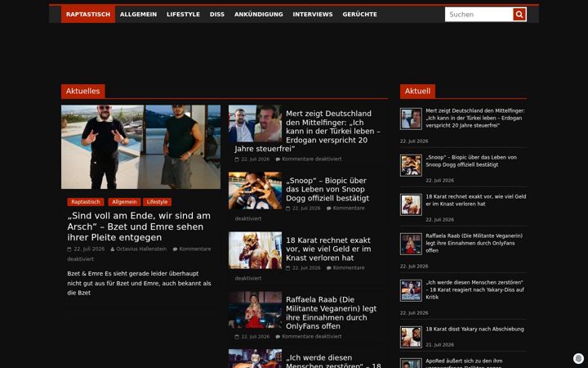The width and height of the screenshot is (588, 368).
Task: Click the search magnifier button
Action: [x=519, y=14]
